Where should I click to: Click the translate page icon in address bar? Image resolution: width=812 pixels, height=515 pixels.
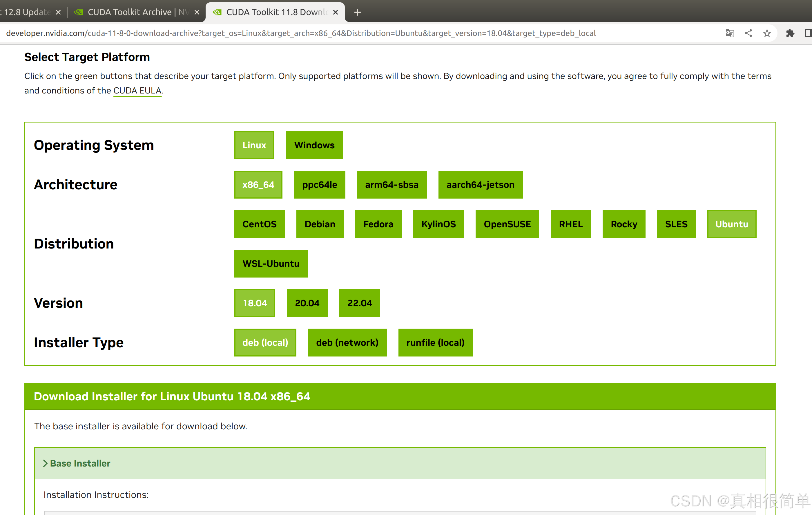point(729,33)
